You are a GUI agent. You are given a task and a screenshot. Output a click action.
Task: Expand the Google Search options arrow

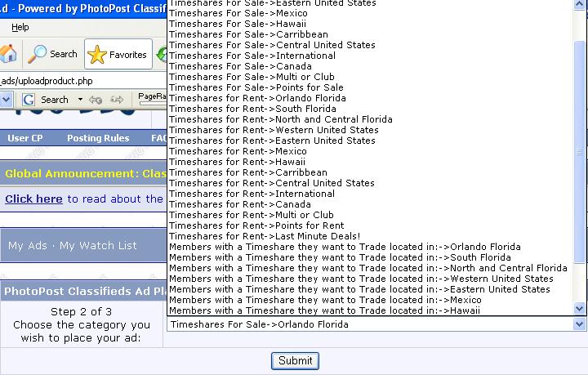click(81, 100)
